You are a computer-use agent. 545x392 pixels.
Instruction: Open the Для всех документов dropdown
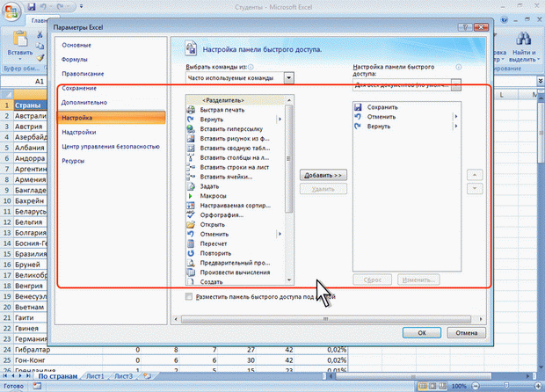[455, 85]
